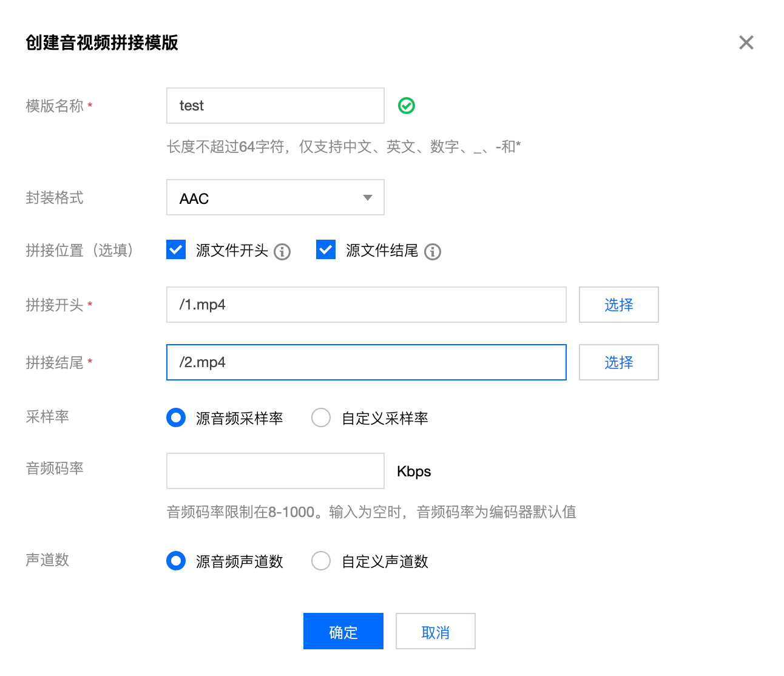Click the 拼接开头 path input field
The height and width of the screenshot is (676, 784).
[366, 305]
